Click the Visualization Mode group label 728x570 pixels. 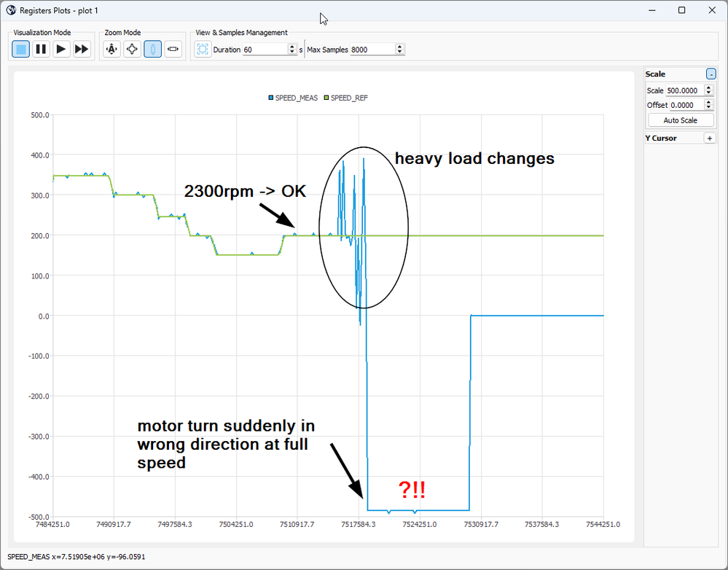click(42, 33)
